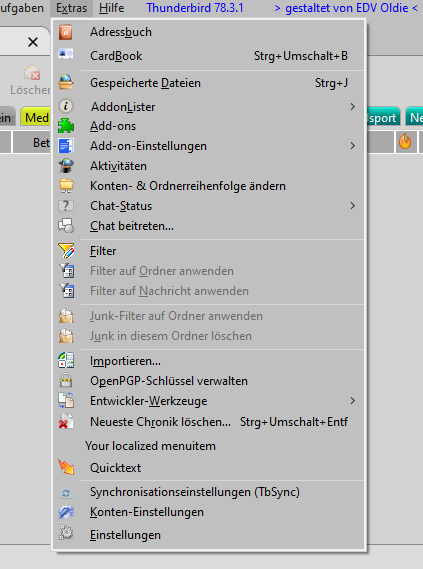Click the Adressbuch icon in Extras menu
Image resolution: width=423 pixels, height=569 pixels.
tap(66, 32)
